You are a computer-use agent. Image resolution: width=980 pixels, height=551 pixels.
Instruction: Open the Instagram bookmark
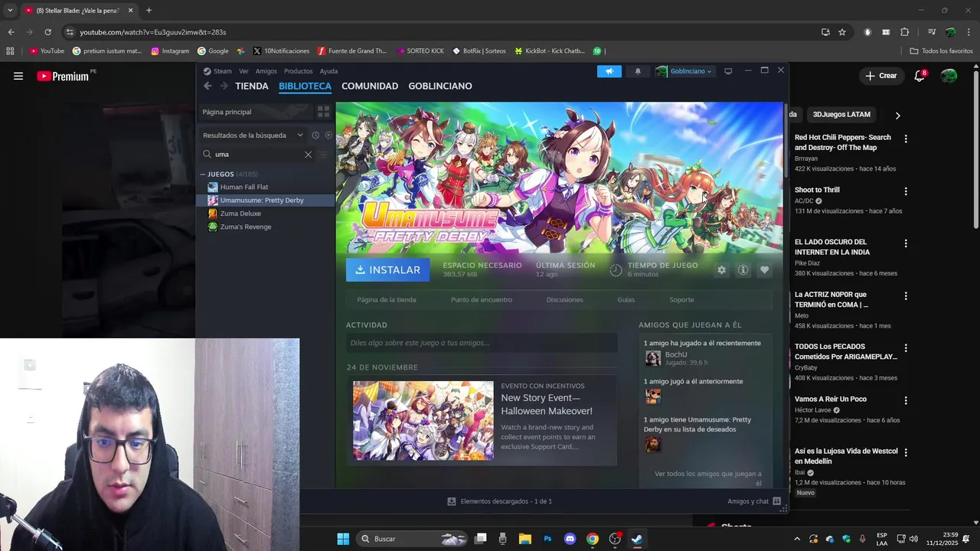pos(170,51)
